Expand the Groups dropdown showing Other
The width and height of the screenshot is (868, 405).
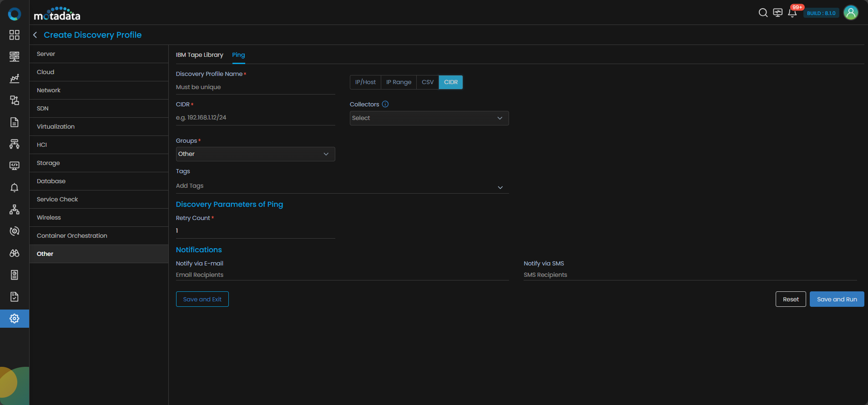point(255,154)
